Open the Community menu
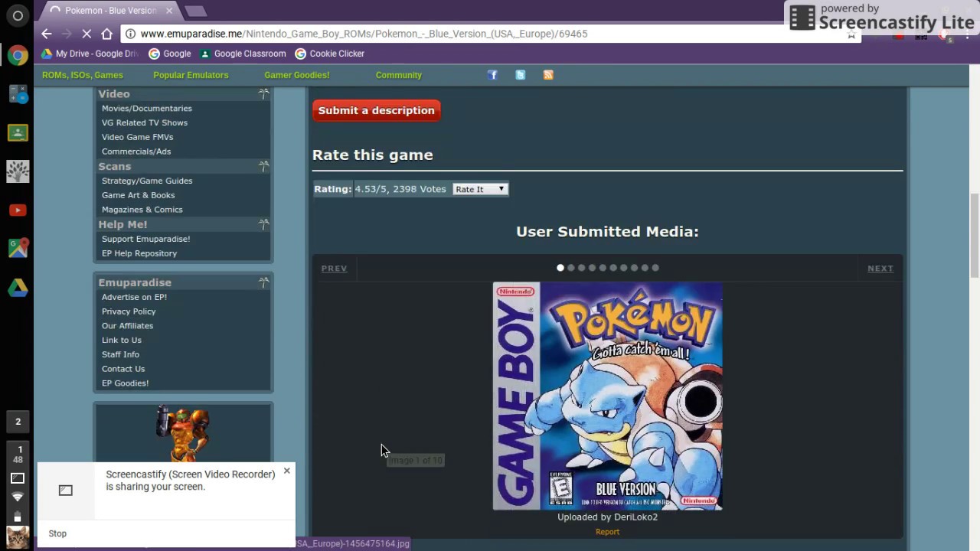 pyautogui.click(x=399, y=75)
